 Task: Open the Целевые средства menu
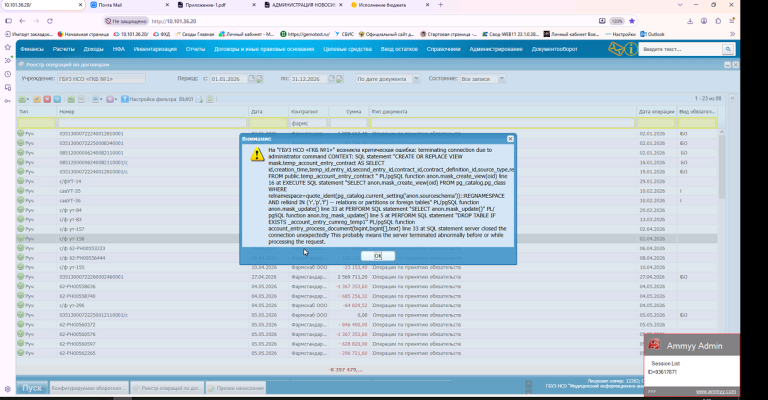click(347, 49)
